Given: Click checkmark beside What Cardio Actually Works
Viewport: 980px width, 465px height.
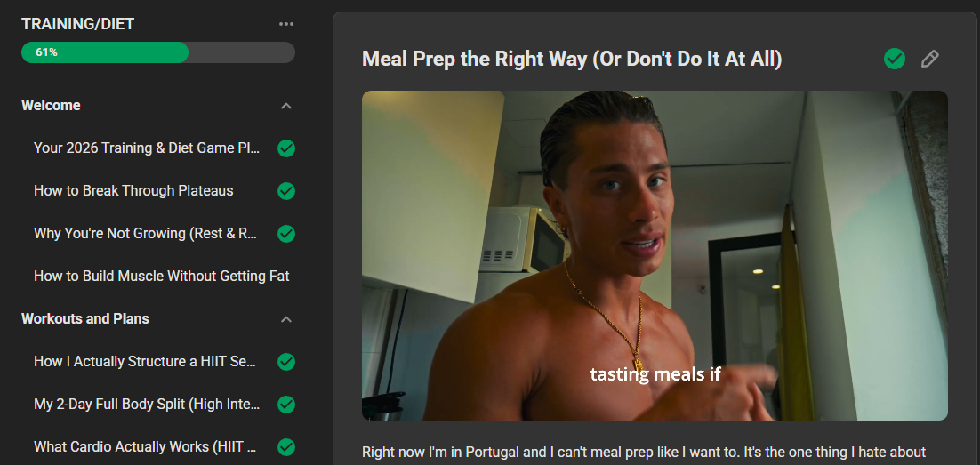Looking at the screenshot, I should tap(286, 447).
